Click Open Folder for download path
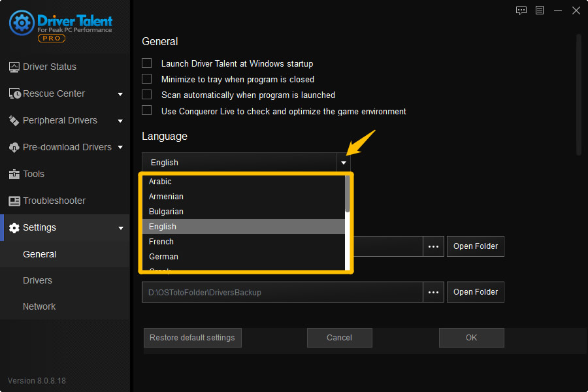This screenshot has height=392, width=588. coord(476,246)
